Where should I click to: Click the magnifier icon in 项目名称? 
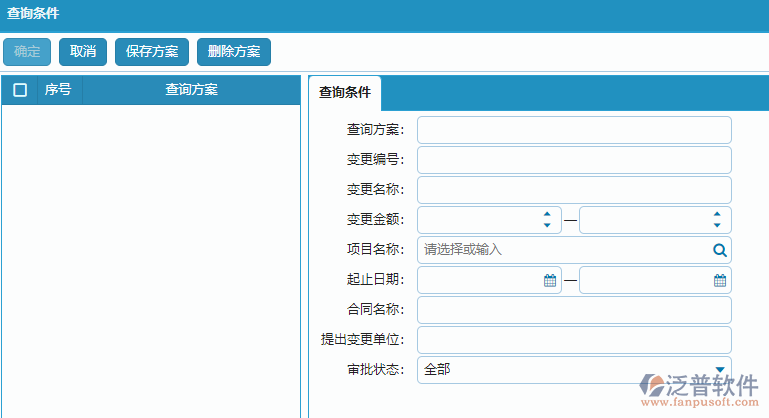(719, 250)
